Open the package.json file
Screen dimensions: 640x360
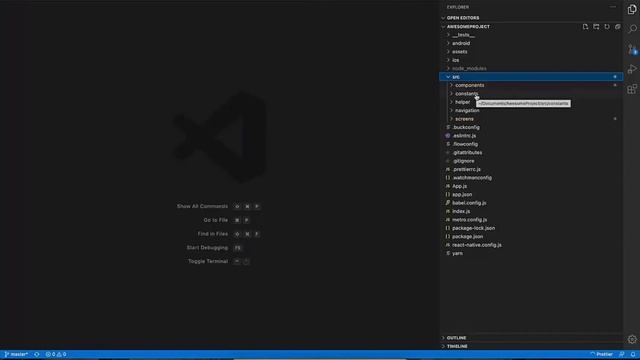pos(531,236)
